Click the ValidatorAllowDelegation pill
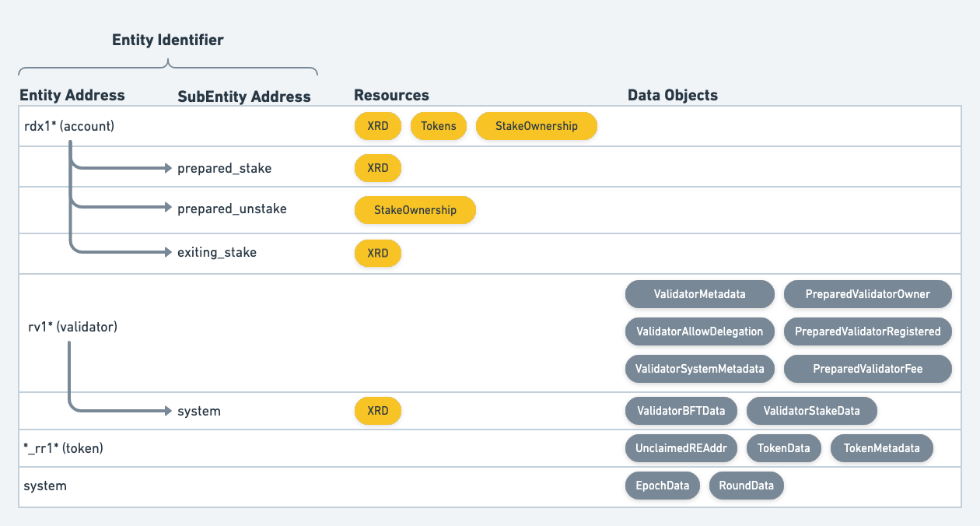The height and width of the screenshot is (526, 980). [699, 331]
